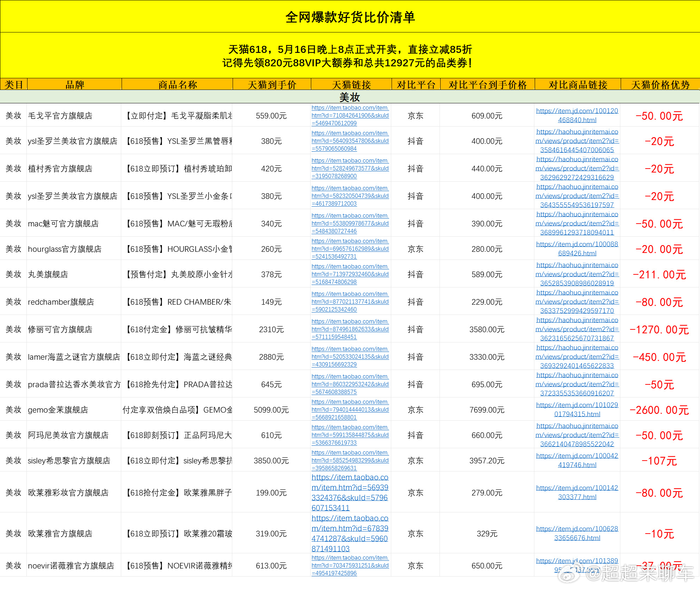Select the -211.00元 price advantage cell
Screen dimensions: 700x590
point(659,274)
